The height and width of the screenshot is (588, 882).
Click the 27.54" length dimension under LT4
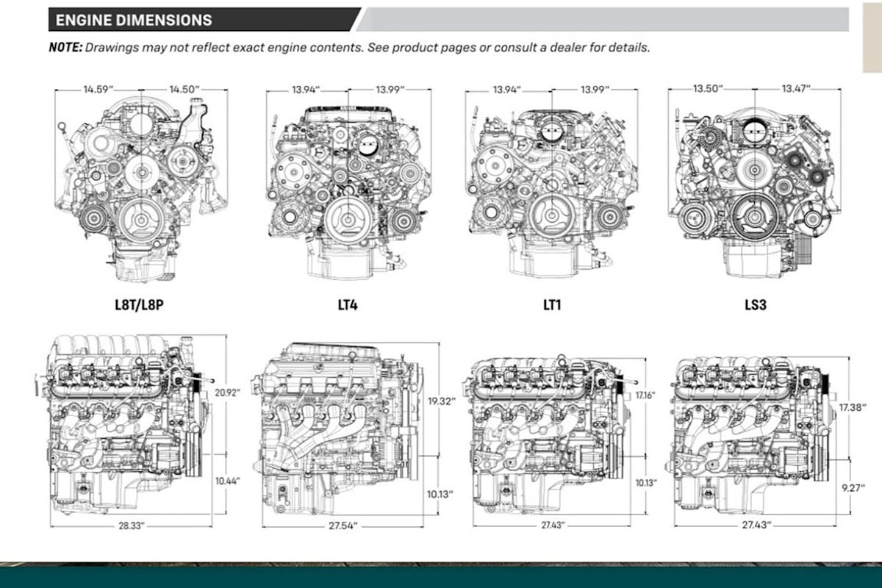click(x=343, y=526)
